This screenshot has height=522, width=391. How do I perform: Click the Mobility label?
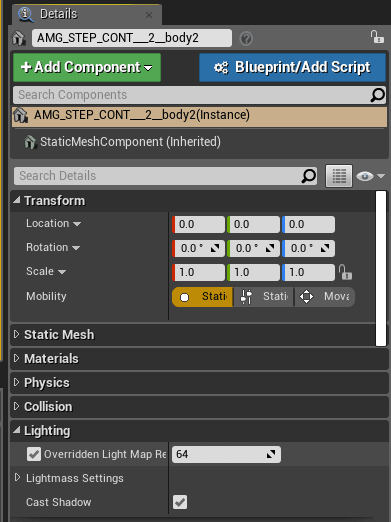(x=46, y=296)
